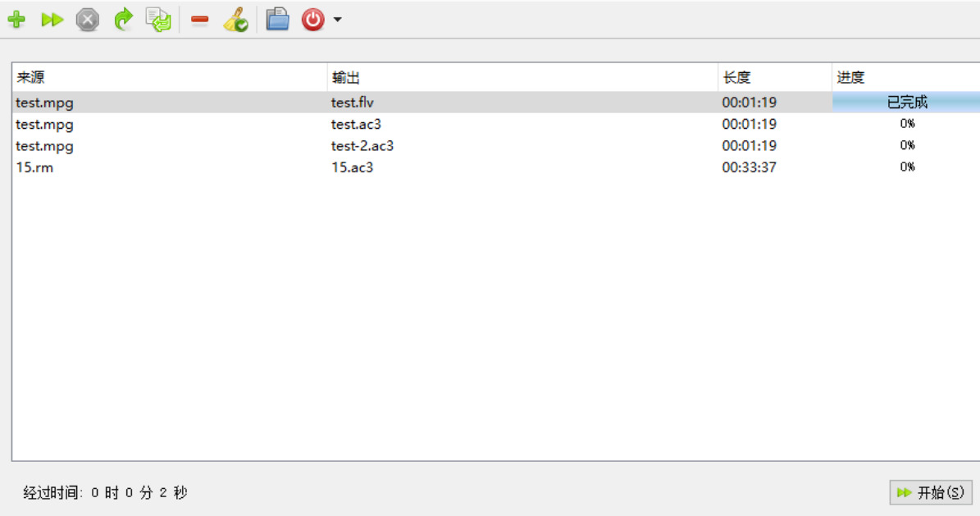Click 00:01:19 length in test.ac3 row
The height and width of the screenshot is (516, 980).
pyautogui.click(x=749, y=125)
